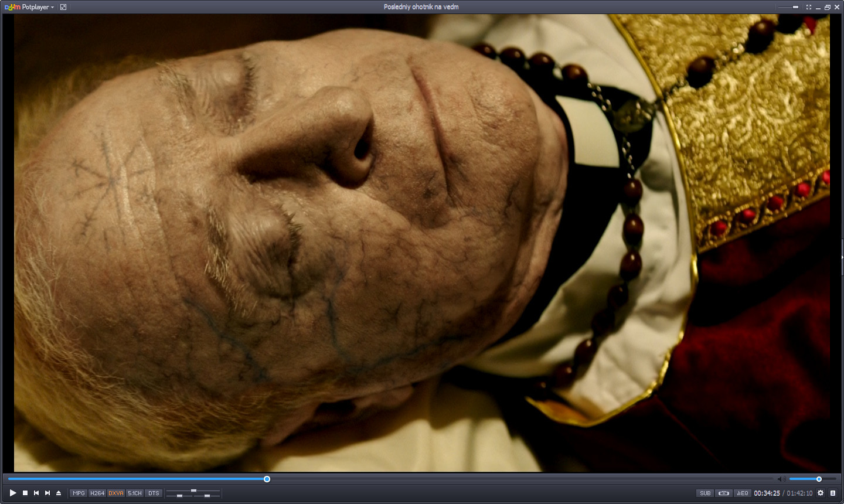Stop the video playback
The height and width of the screenshot is (504, 844).
coord(25,493)
